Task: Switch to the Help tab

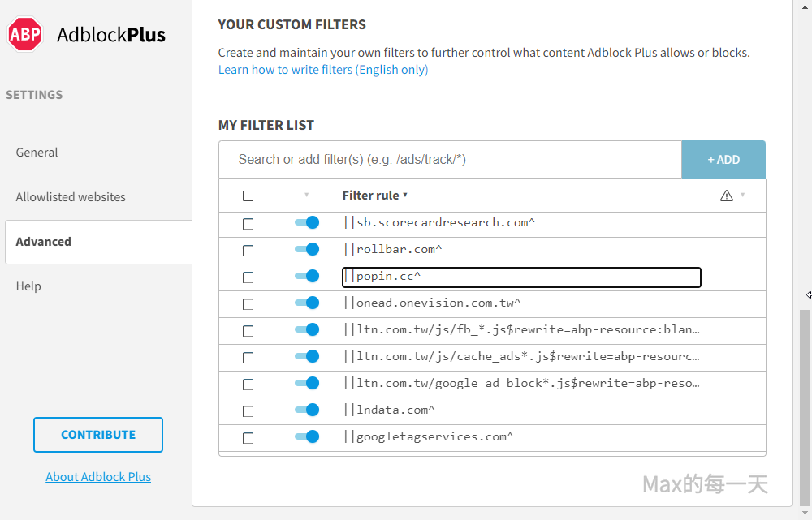Action: coord(28,286)
